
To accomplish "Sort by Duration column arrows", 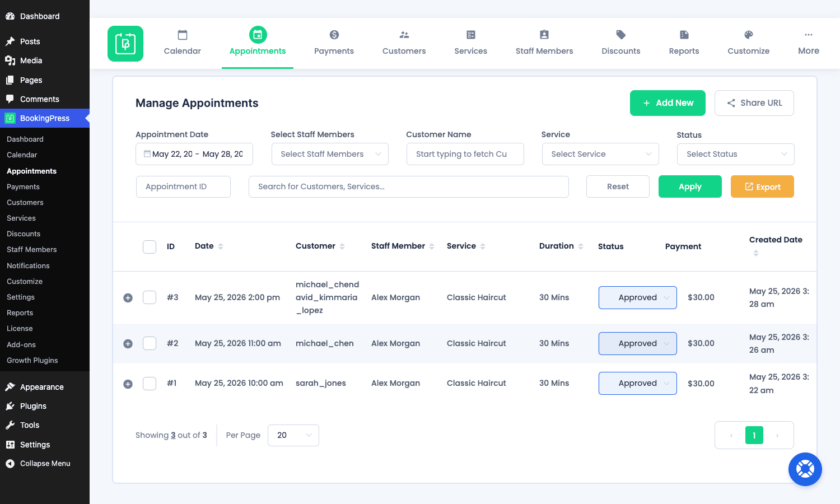I will (581, 246).
